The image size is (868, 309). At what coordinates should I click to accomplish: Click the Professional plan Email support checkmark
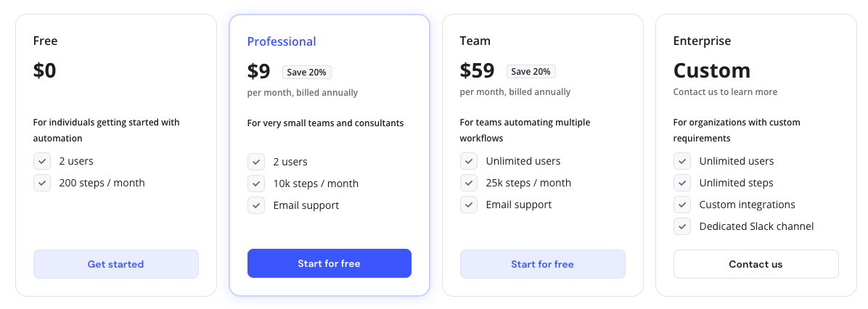pyautogui.click(x=256, y=205)
